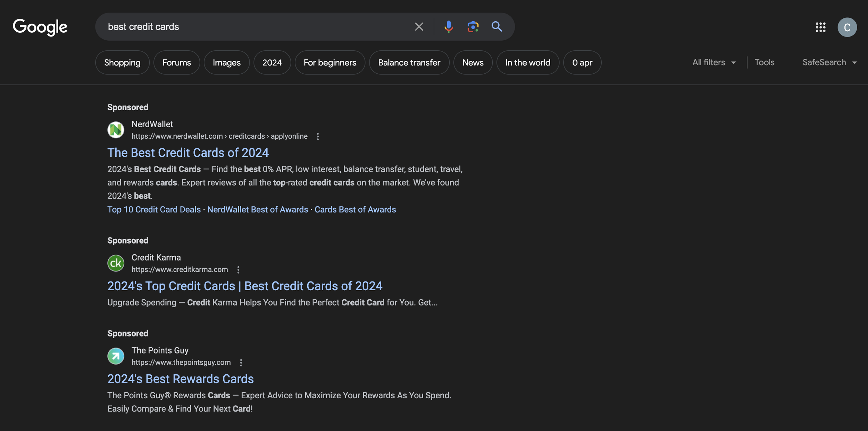Click the Credit Karma site name
Image resolution: width=868 pixels, height=431 pixels.
[x=156, y=258]
